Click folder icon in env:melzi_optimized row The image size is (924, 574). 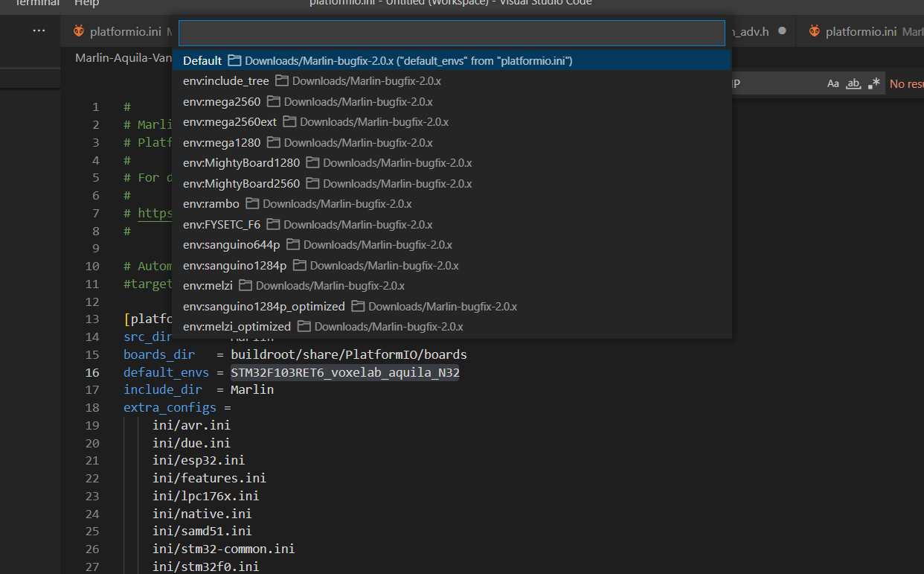[x=304, y=326]
